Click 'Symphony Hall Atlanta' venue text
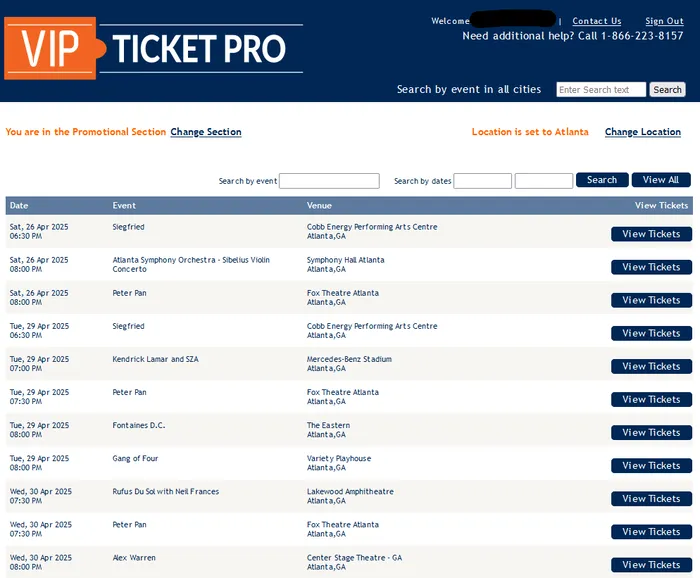This screenshot has height=578, width=700. coord(345,260)
